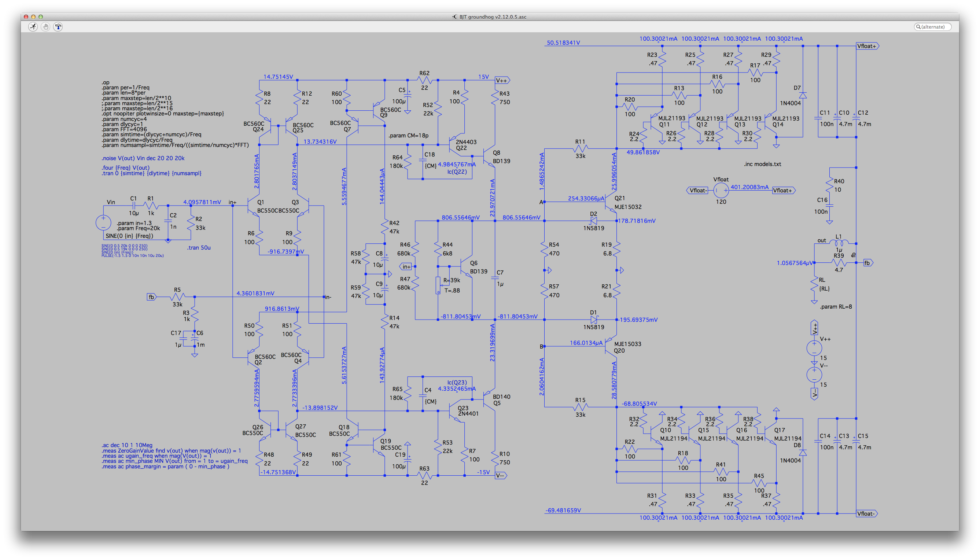
Task: Select transistor Q8 BD139 label
Action: point(501,157)
